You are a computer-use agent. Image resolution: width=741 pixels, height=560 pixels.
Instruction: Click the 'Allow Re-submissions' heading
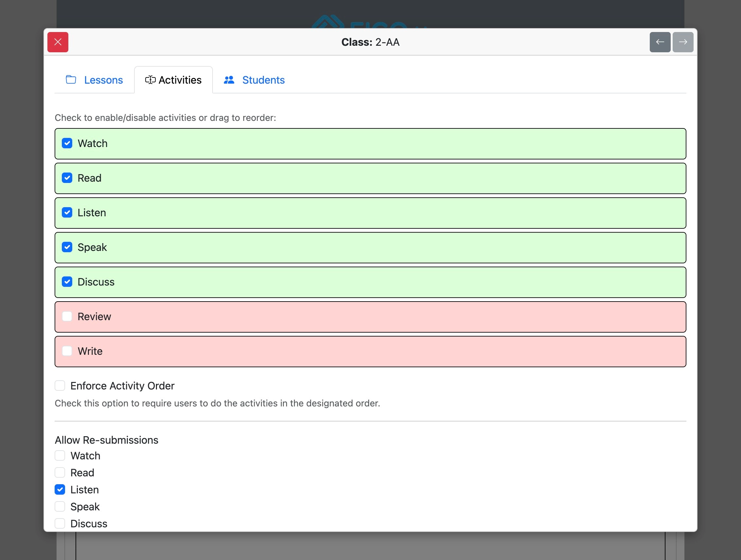(x=107, y=440)
